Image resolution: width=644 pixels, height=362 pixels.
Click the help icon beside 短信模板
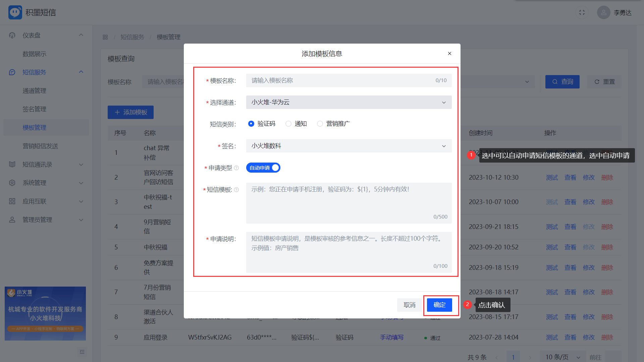(x=236, y=190)
